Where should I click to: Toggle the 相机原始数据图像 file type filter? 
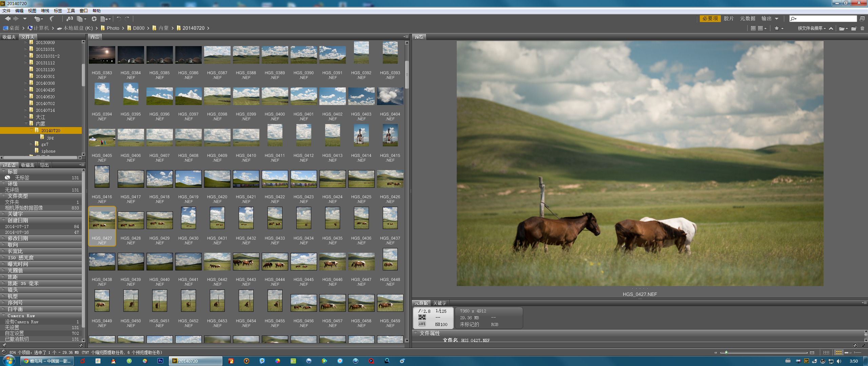41,208
